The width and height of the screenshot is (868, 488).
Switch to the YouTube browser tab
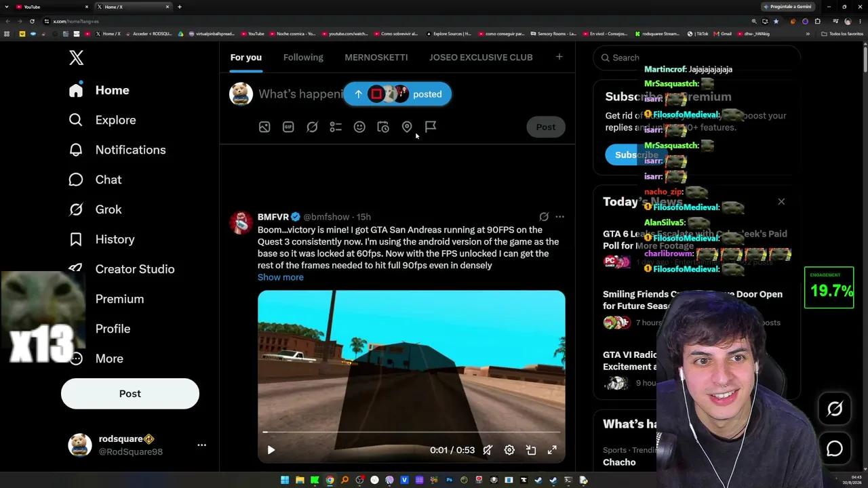click(x=52, y=7)
